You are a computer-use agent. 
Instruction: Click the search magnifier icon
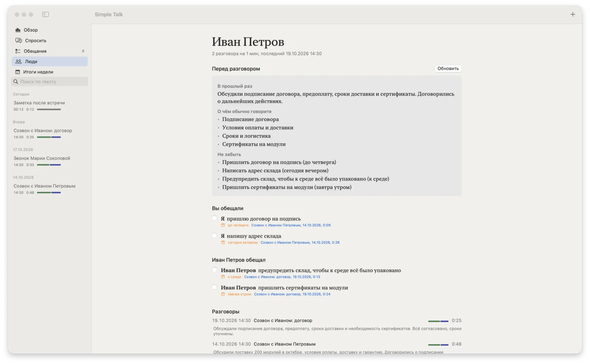coord(16,81)
